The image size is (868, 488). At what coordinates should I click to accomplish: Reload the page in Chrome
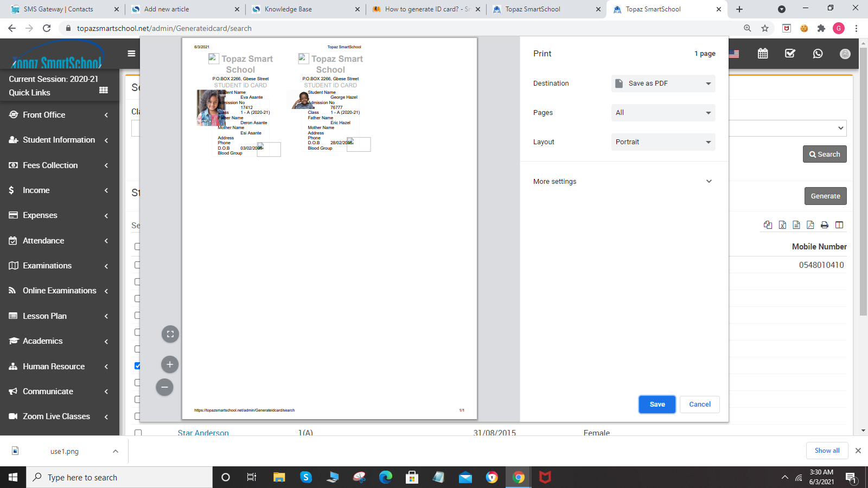(47, 28)
